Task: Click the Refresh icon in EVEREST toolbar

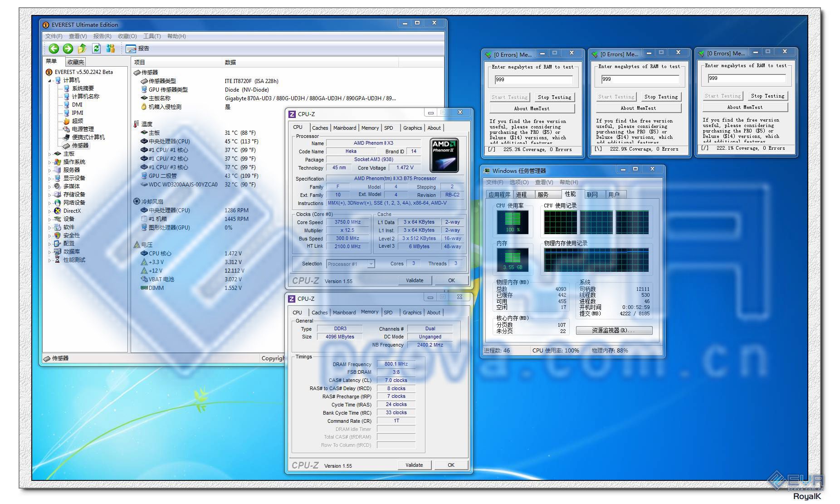Action: [96, 48]
